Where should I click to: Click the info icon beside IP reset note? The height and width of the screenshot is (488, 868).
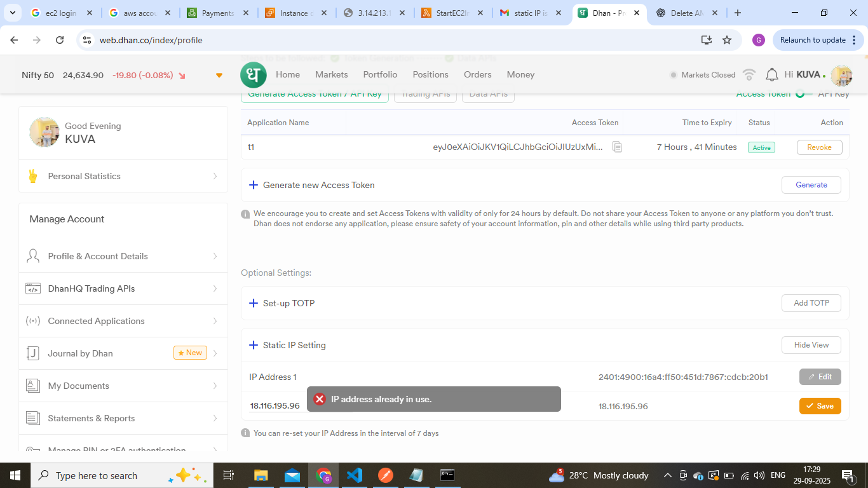point(245,433)
